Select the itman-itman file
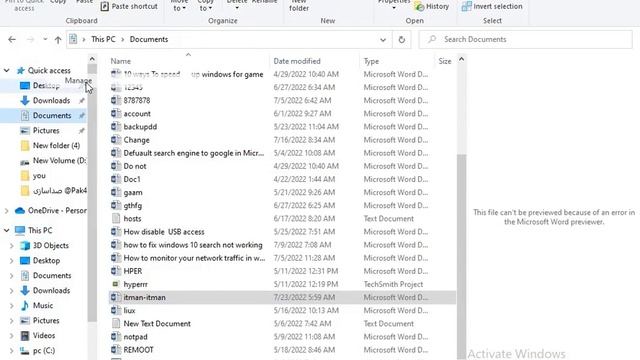Image resolution: width=640 pixels, height=360 pixels. pyautogui.click(x=282, y=298)
